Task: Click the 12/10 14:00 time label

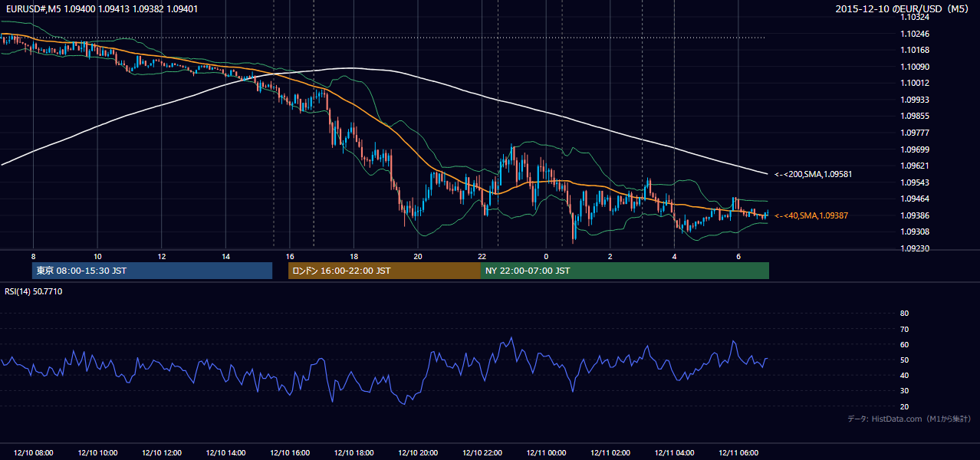Action: click(226, 453)
